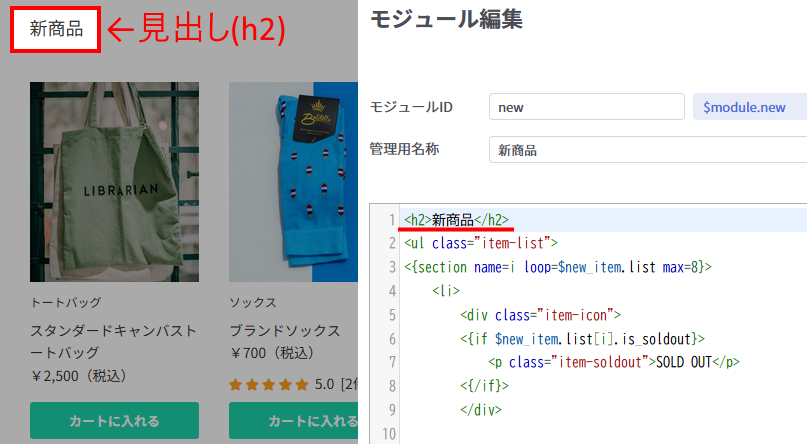The width and height of the screenshot is (807, 444).
Task: Add ブランドソックス to cart
Action: tap(293, 420)
